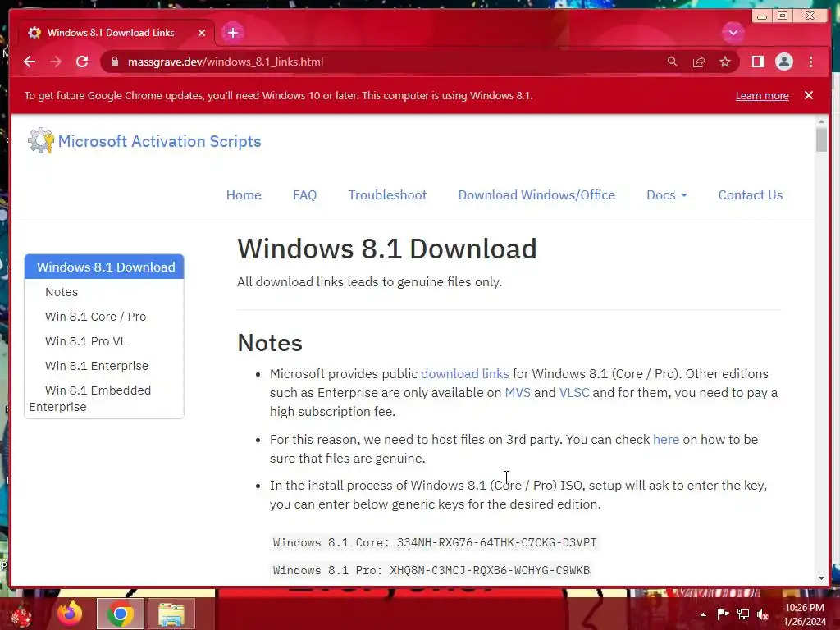Bookmark this tab with the star
The width and height of the screenshot is (840, 630).
(725, 62)
